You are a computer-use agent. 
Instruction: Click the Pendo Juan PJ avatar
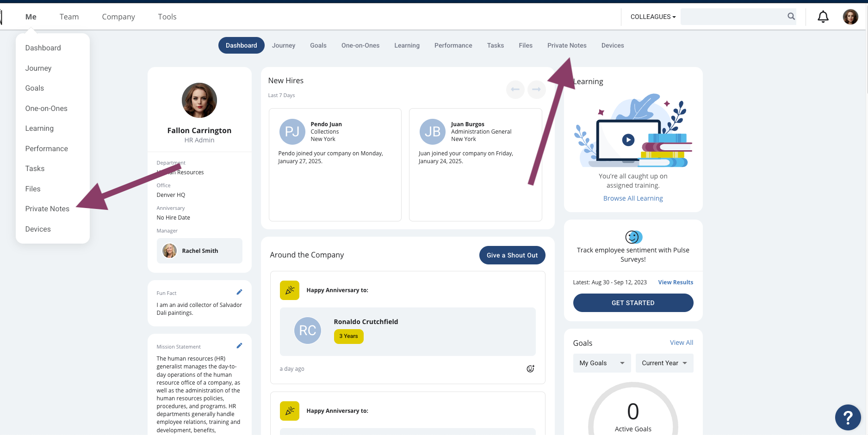292,132
